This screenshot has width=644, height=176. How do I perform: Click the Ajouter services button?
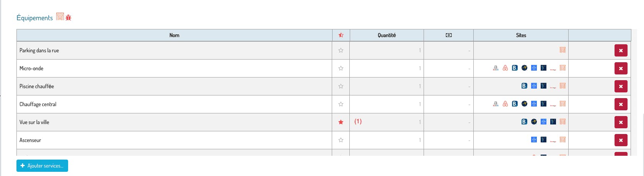tap(42, 166)
